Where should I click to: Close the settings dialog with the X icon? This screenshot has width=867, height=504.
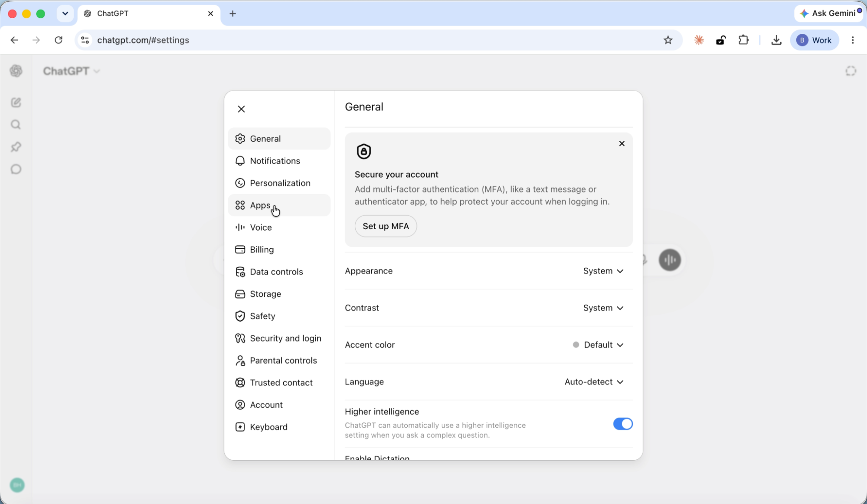click(241, 109)
